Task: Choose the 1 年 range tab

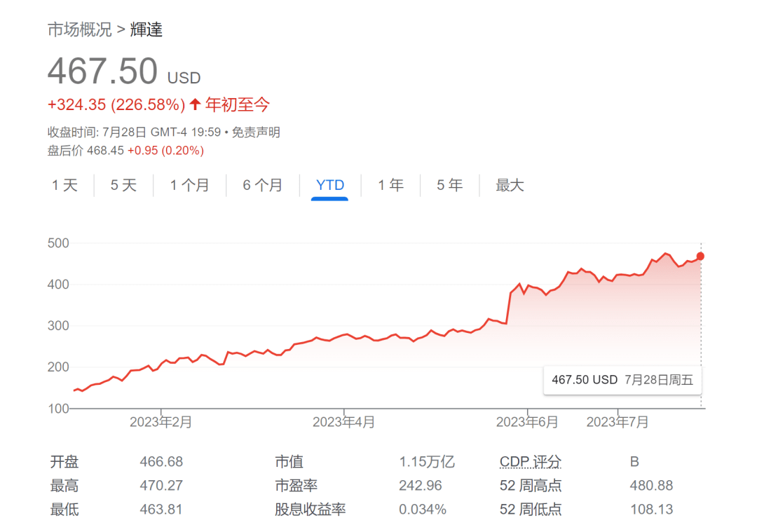Action: (390, 185)
